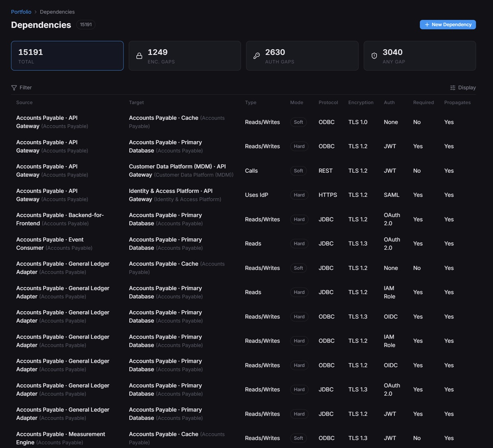Select the 1249 Enc. Gaps card

point(185,56)
